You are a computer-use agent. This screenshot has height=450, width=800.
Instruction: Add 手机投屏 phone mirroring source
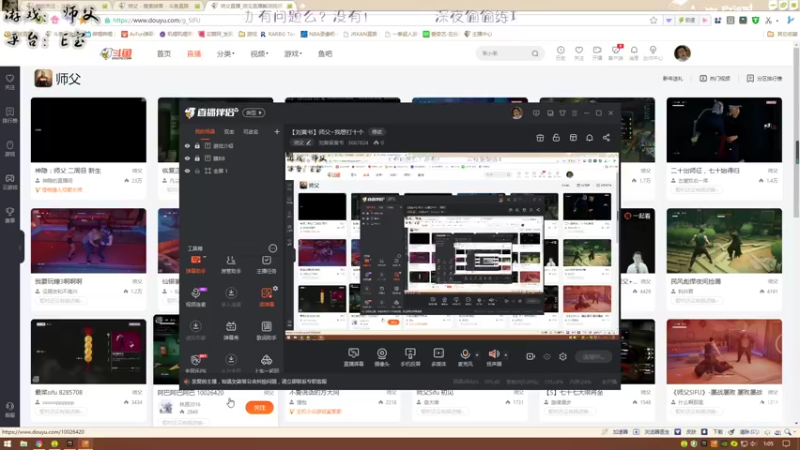click(x=410, y=357)
